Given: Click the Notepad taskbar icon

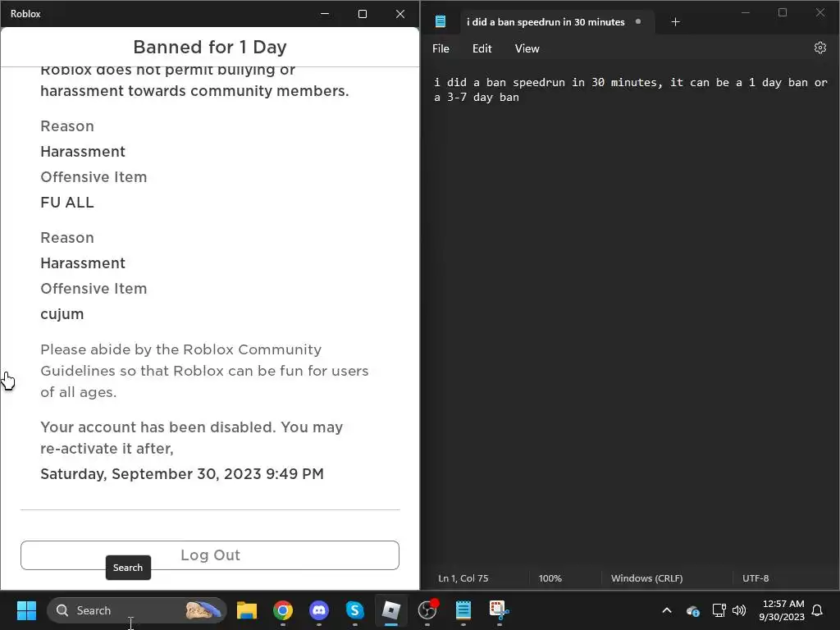Looking at the screenshot, I should coord(463,610).
